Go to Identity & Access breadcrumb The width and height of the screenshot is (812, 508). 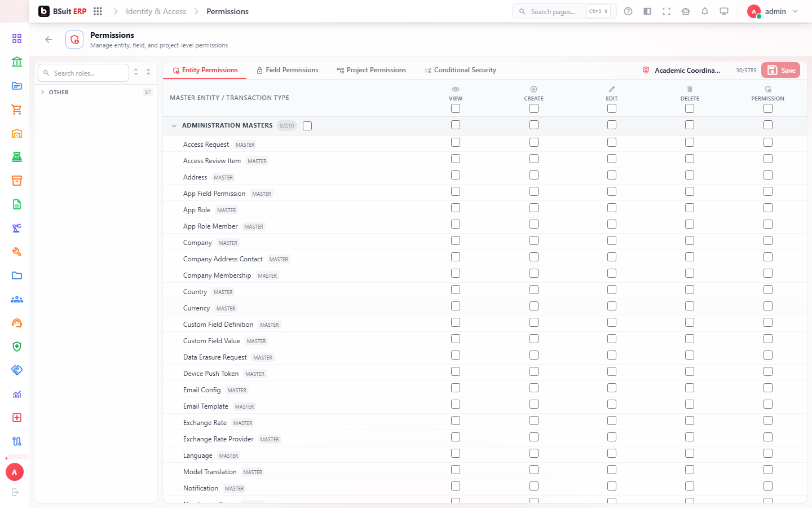click(x=156, y=11)
